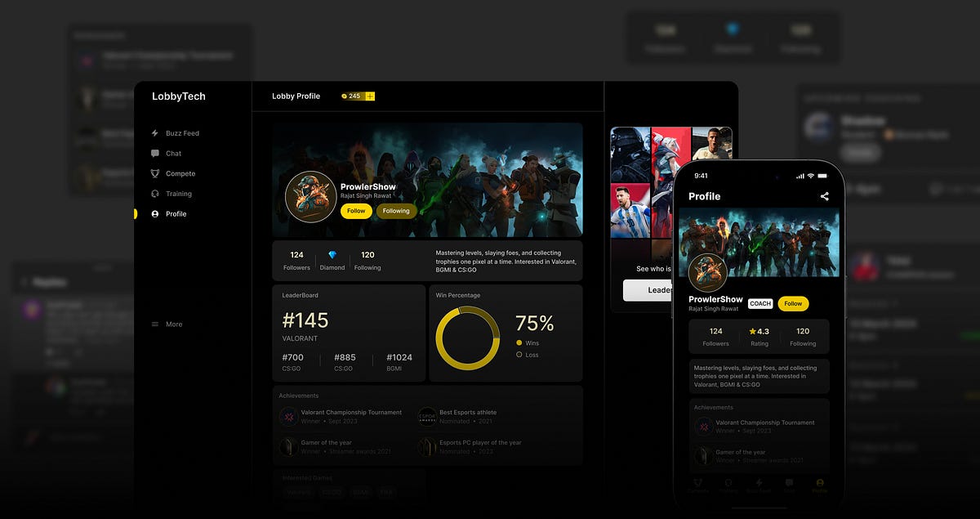Click the Lobby Profile header title

click(296, 96)
